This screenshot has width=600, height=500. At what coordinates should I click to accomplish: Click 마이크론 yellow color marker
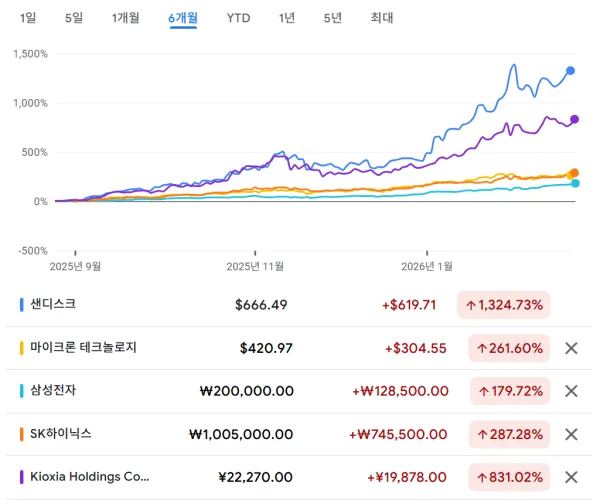[21, 348]
